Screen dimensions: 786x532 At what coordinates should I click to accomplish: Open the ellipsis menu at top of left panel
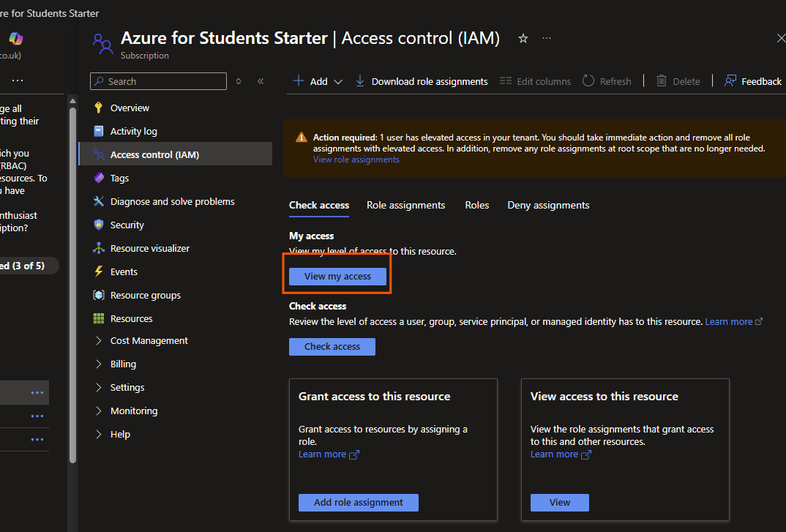(x=18, y=80)
